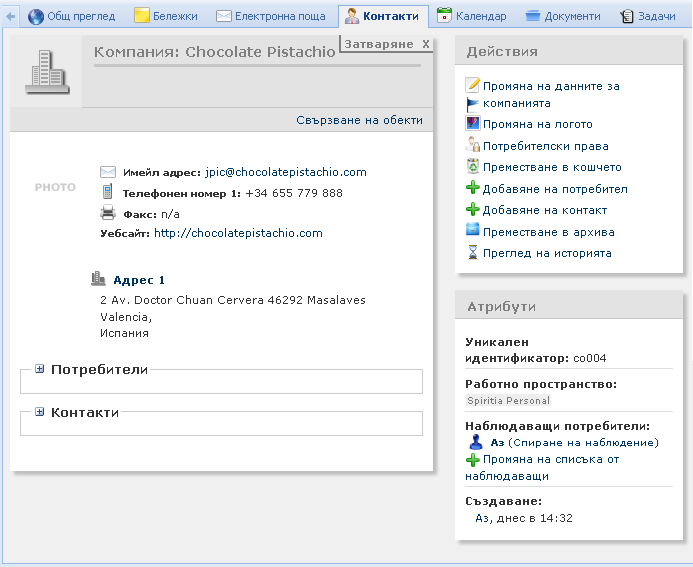Viewport: 693px width, 567px height.
Task: Close the company card with Затваряне X
Action: (386, 44)
